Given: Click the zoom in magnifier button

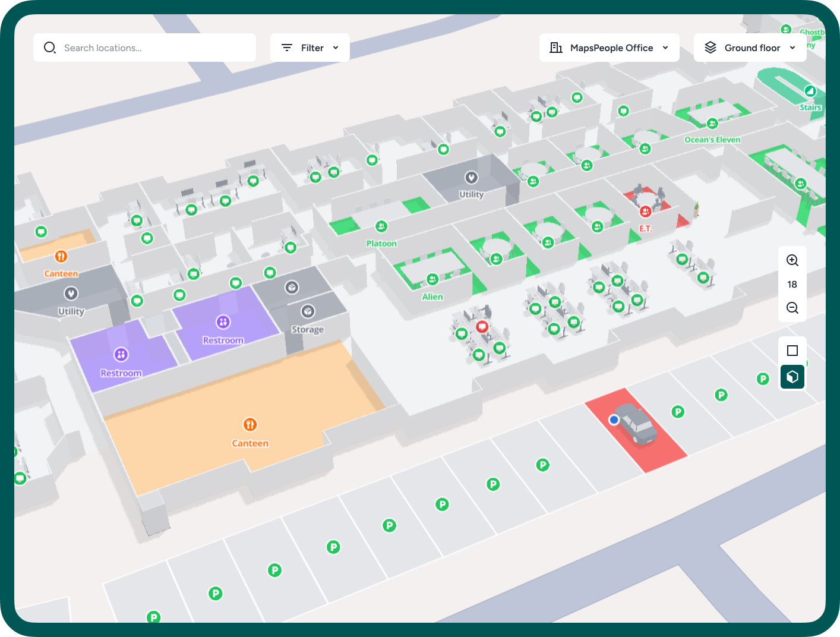Looking at the screenshot, I should tap(792, 260).
